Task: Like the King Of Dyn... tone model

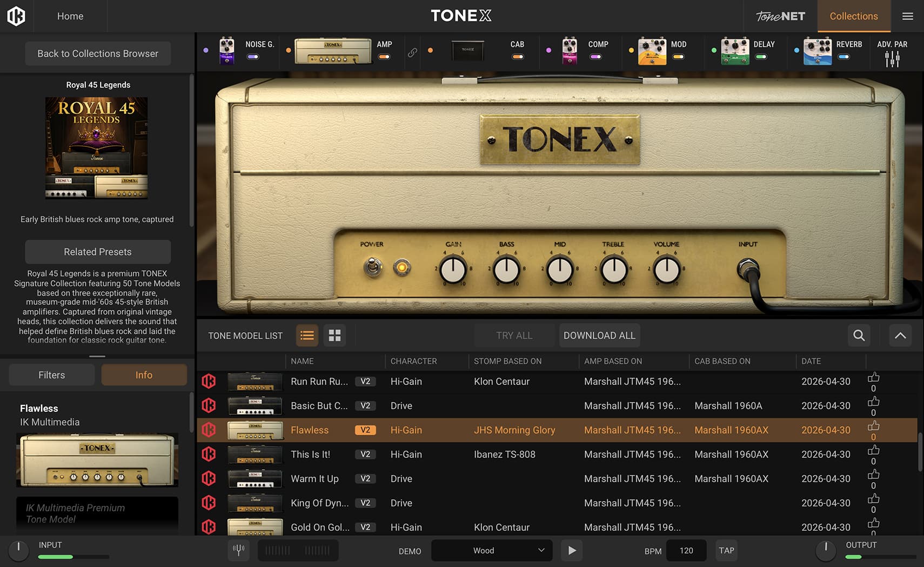Action: [x=873, y=499]
